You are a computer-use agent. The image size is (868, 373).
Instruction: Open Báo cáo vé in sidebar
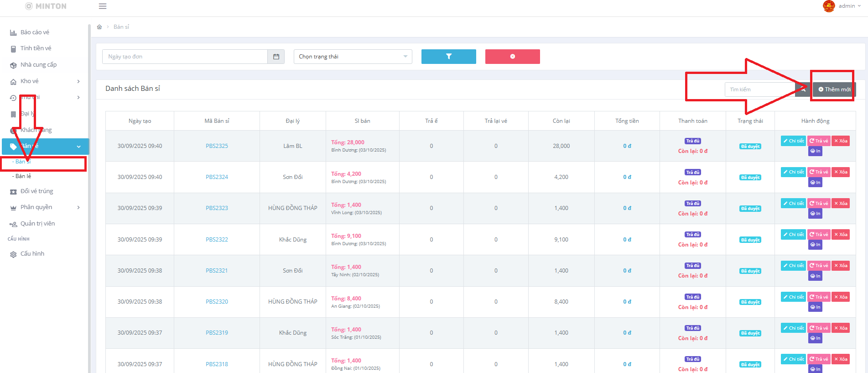pos(35,32)
